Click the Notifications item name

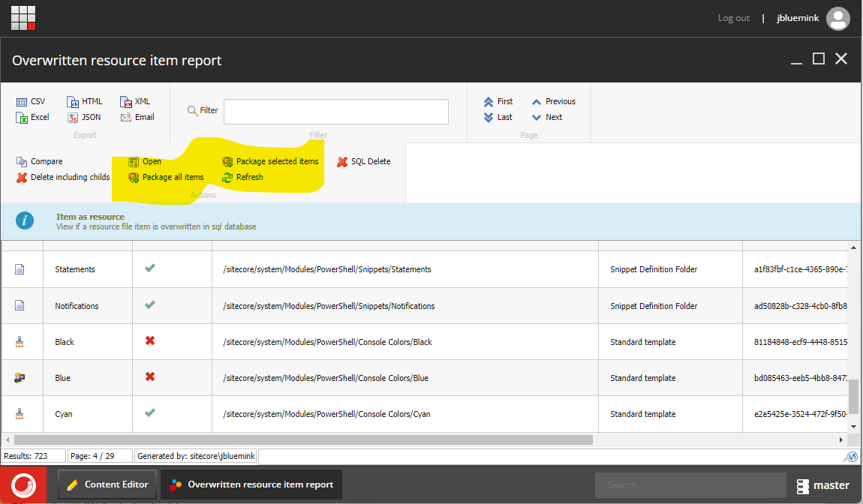pos(77,306)
